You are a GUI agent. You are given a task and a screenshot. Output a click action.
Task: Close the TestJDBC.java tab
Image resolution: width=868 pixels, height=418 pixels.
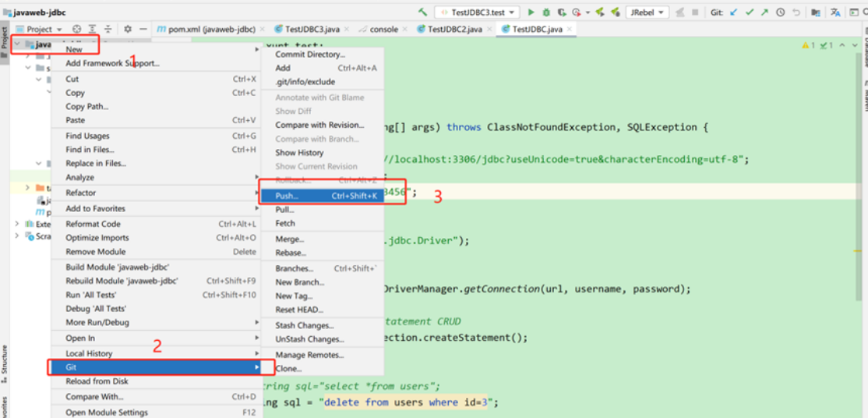tap(569, 30)
